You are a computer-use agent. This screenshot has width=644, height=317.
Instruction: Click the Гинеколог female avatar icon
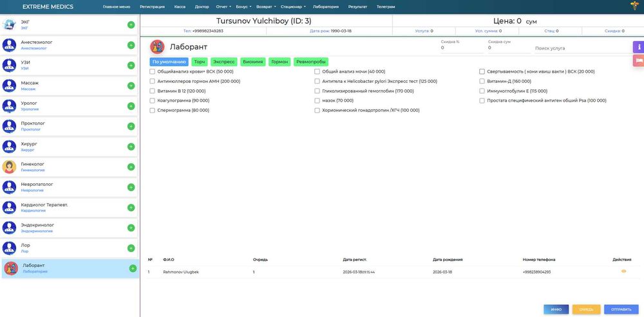tap(9, 167)
